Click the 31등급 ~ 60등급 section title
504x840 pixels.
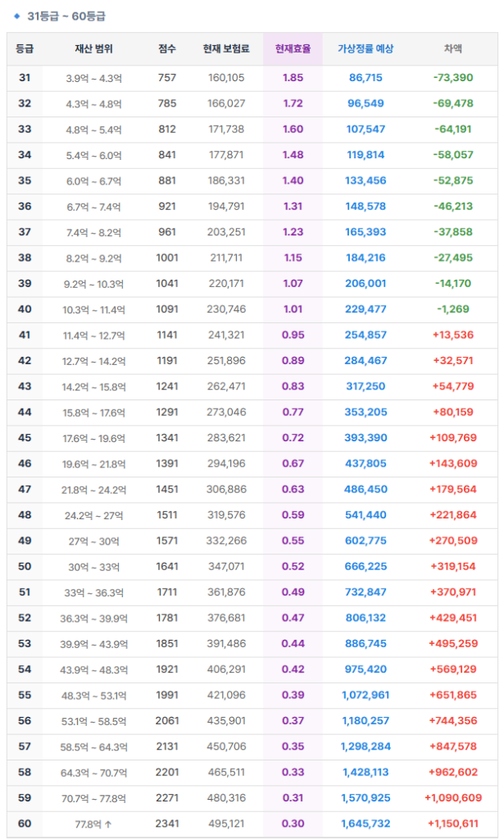[x=66, y=16]
